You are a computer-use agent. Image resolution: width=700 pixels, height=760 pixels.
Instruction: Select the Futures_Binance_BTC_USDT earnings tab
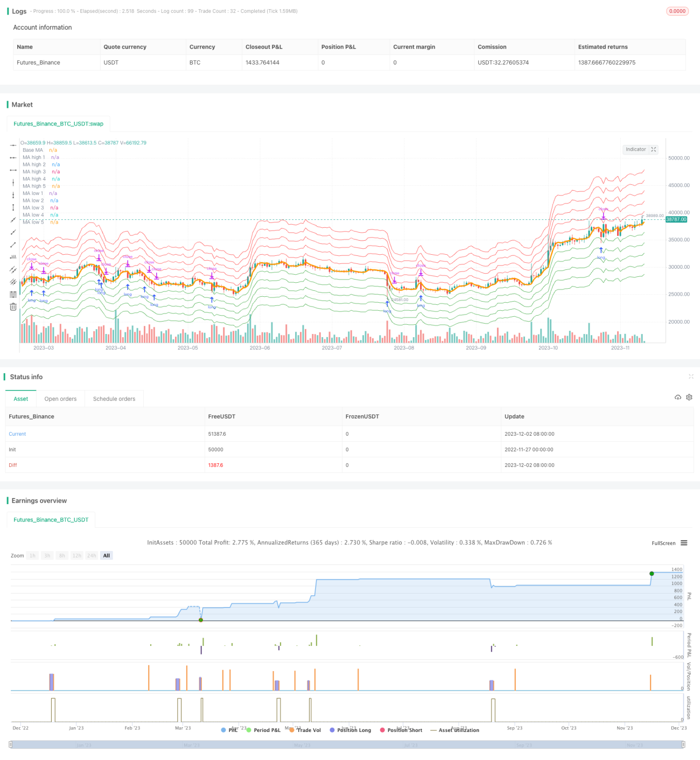click(x=51, y=520)
